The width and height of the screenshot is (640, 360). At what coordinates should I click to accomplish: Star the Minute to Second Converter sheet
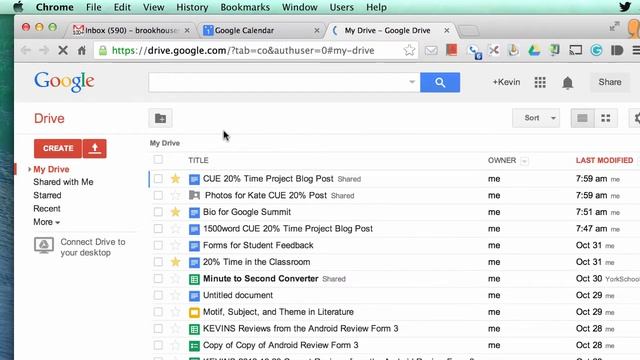pos(176,279)
